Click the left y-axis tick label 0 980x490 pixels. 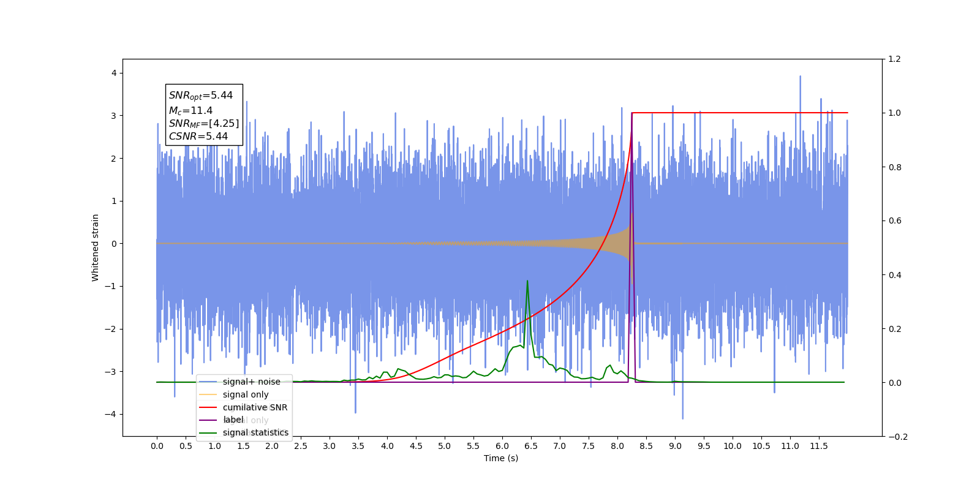tap(114, 244)
